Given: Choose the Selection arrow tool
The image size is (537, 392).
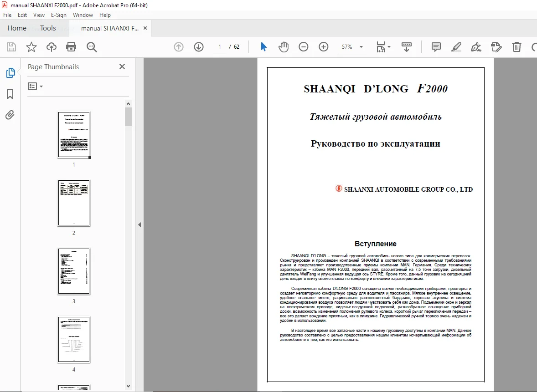Looking at the screenshot, I should (x=263, y=47).
